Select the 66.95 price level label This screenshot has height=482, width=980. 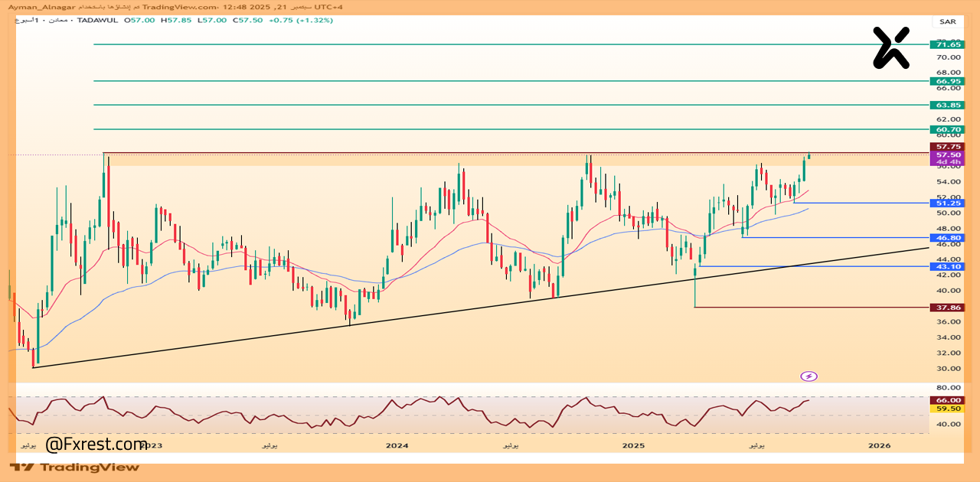pos(946,81)
